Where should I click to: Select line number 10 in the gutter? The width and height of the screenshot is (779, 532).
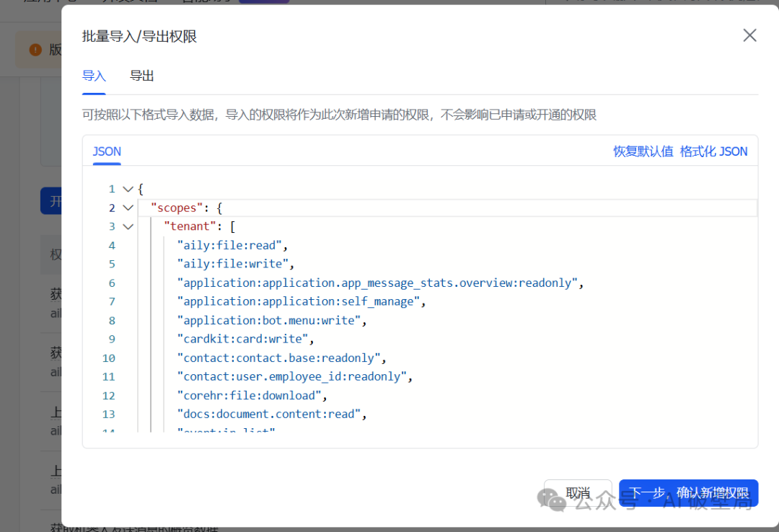point(109,358)
